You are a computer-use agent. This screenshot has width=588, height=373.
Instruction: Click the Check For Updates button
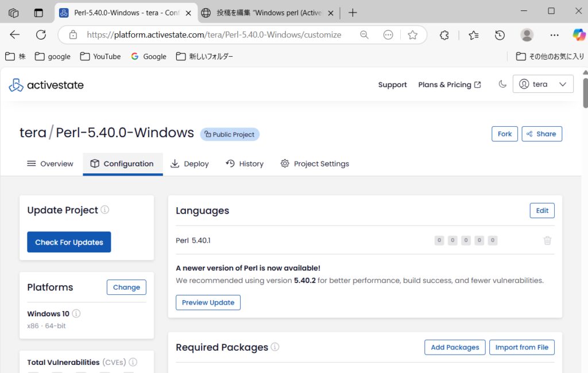tap(69, 242)
